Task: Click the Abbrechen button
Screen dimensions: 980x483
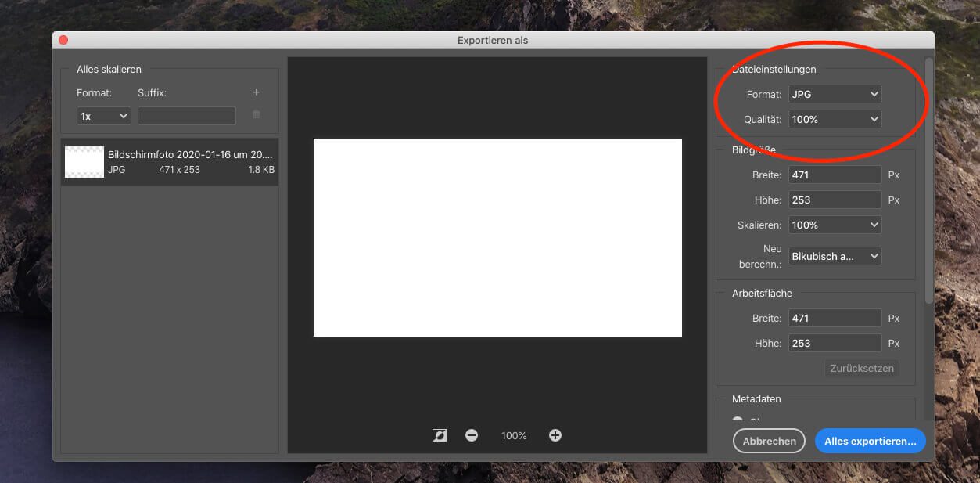Action: pos(770,441)
